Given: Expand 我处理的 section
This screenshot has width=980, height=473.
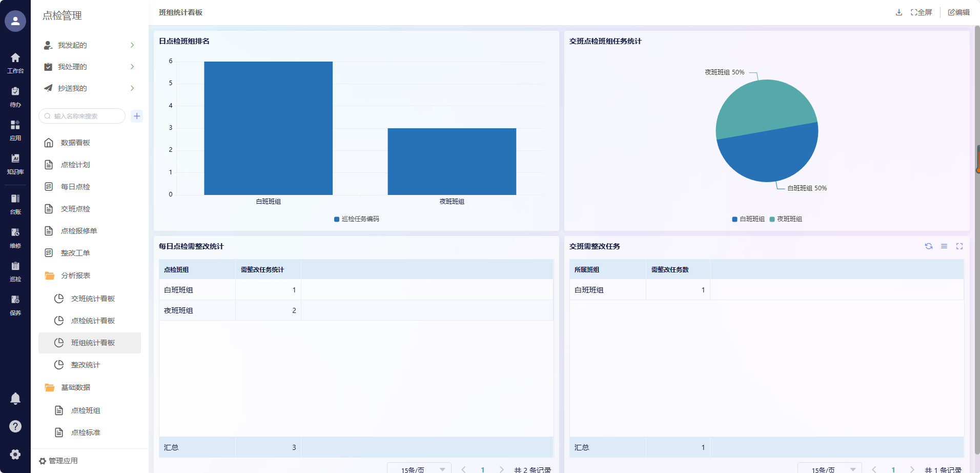Looking at the screenshot, I should point(90,67).
